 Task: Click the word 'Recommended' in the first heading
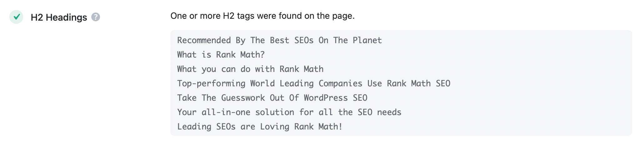204,40
